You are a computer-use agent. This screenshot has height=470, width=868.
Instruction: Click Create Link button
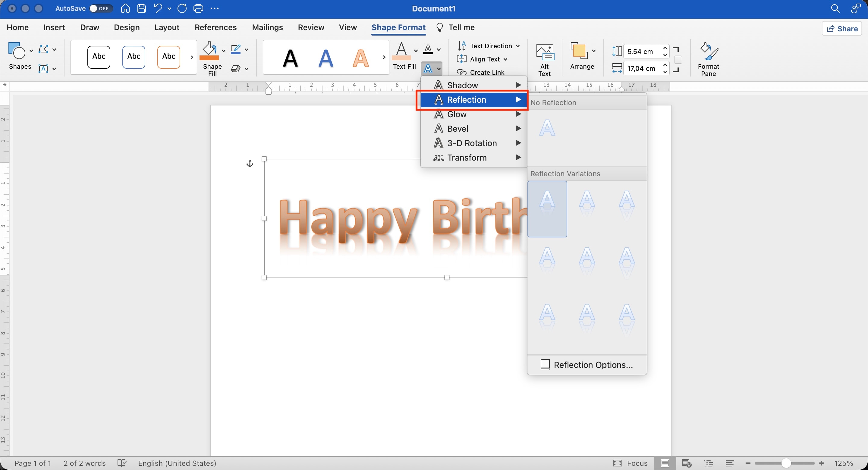[x=480, y=72]
